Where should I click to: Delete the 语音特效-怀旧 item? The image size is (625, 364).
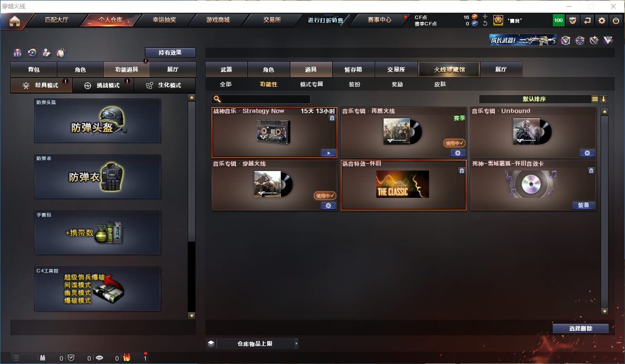coord(461,171)
